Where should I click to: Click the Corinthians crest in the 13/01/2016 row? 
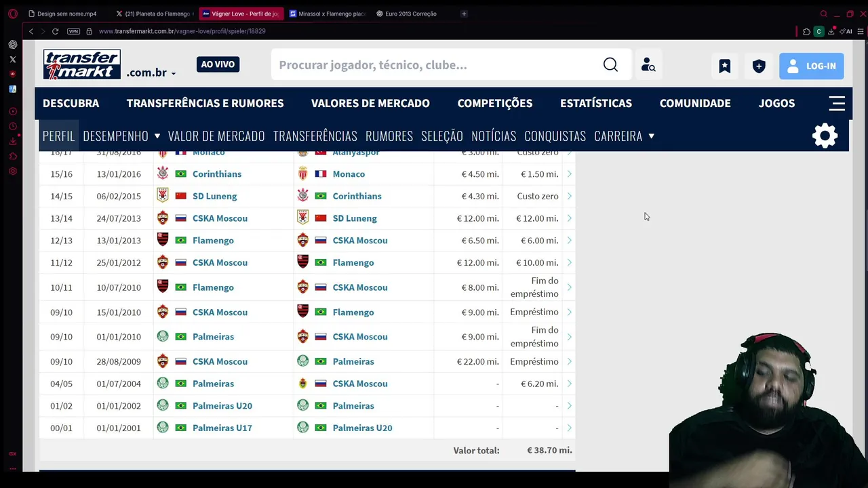point(163,174)
